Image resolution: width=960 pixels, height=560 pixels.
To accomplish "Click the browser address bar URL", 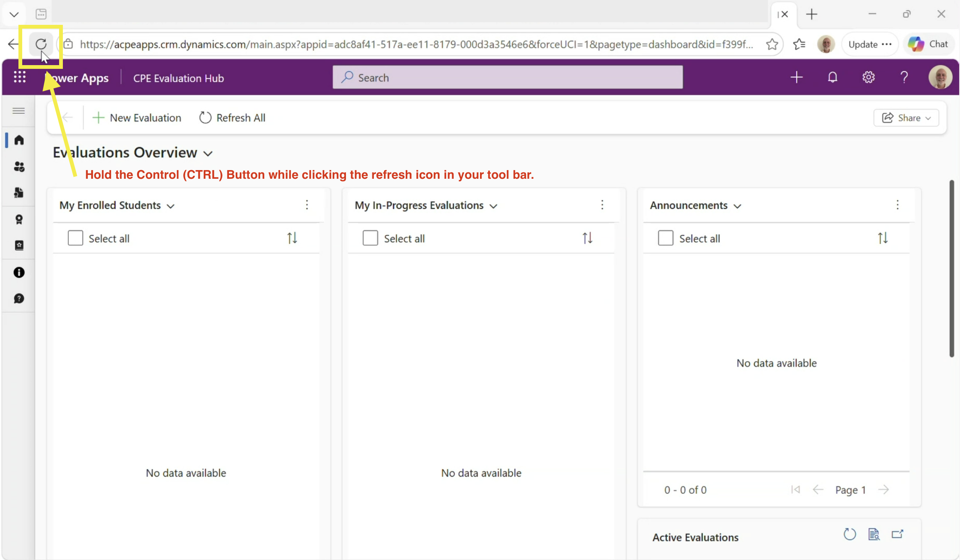I will click(x=416, y=44).
